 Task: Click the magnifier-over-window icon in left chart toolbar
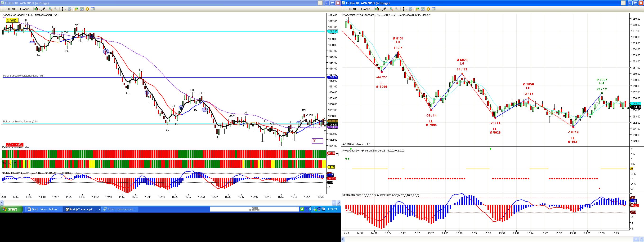[70, 9]
